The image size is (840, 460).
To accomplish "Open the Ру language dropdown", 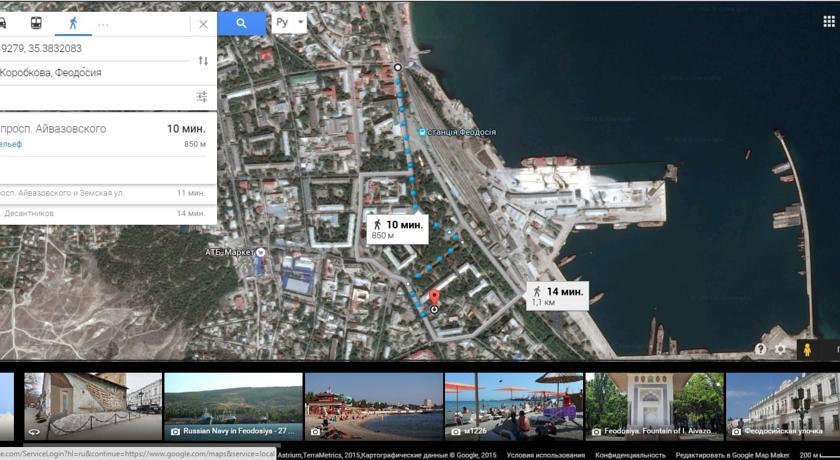I will tap(289, 22).
